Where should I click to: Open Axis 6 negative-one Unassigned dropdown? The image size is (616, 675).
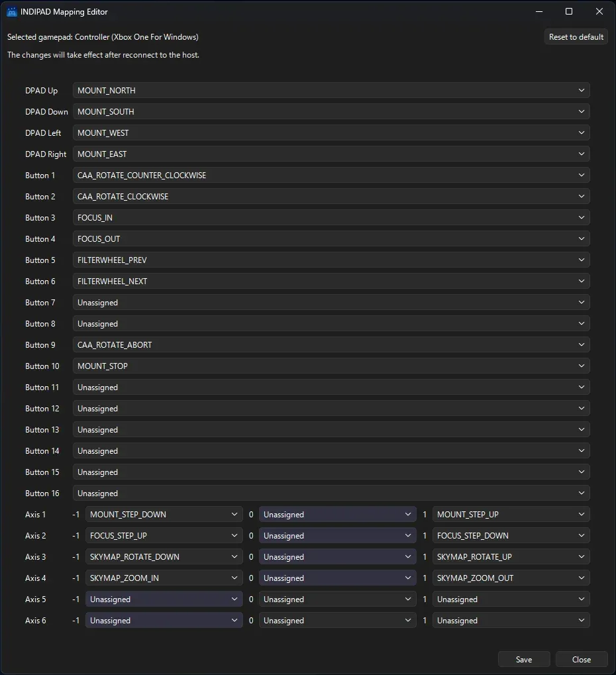tap(164, 620)
